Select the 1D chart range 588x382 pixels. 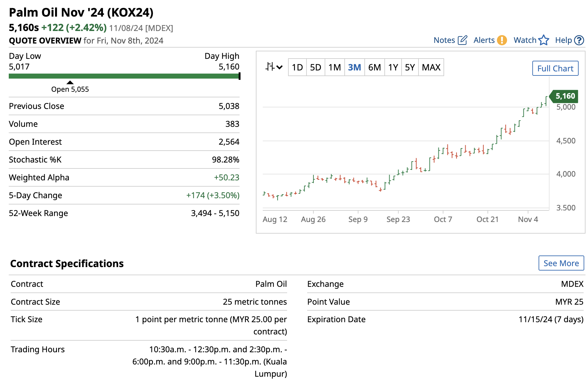tap(297, 67)
